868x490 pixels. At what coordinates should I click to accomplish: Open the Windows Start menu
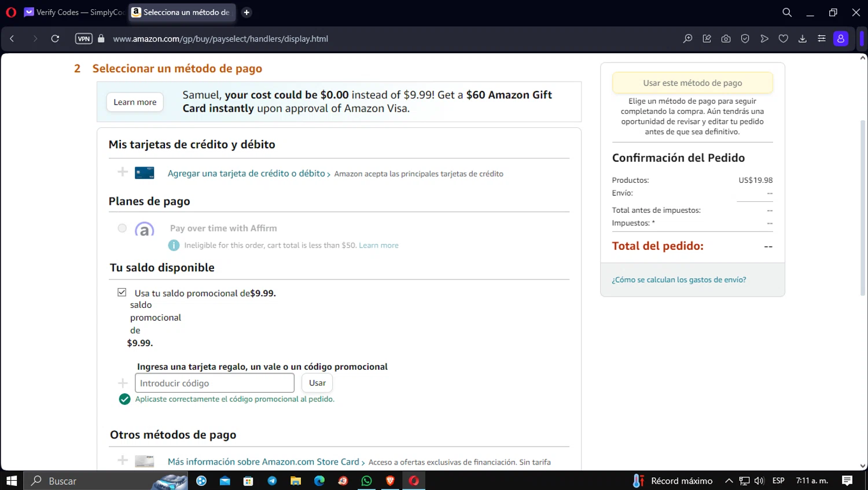pos(12,481)
